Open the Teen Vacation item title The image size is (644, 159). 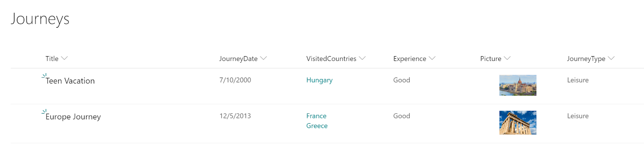(70, 81)
